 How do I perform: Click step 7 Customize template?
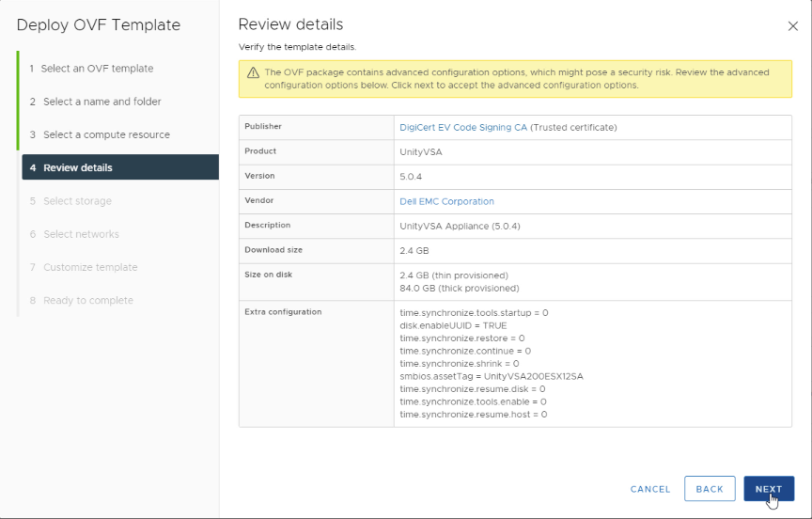(84, 267)
